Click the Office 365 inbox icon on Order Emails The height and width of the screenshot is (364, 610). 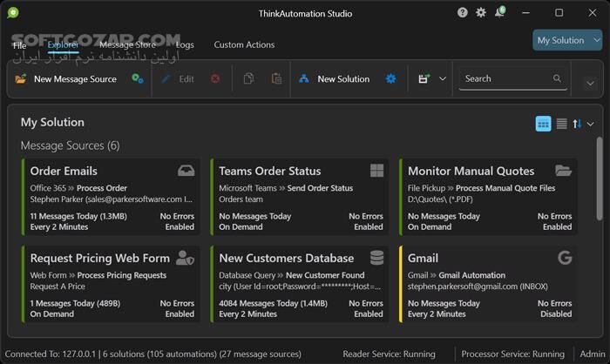(x=186, y=171)
